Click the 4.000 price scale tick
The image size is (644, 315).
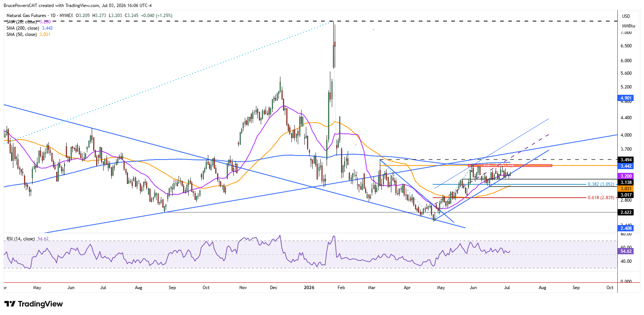click(x=626, y=135)
